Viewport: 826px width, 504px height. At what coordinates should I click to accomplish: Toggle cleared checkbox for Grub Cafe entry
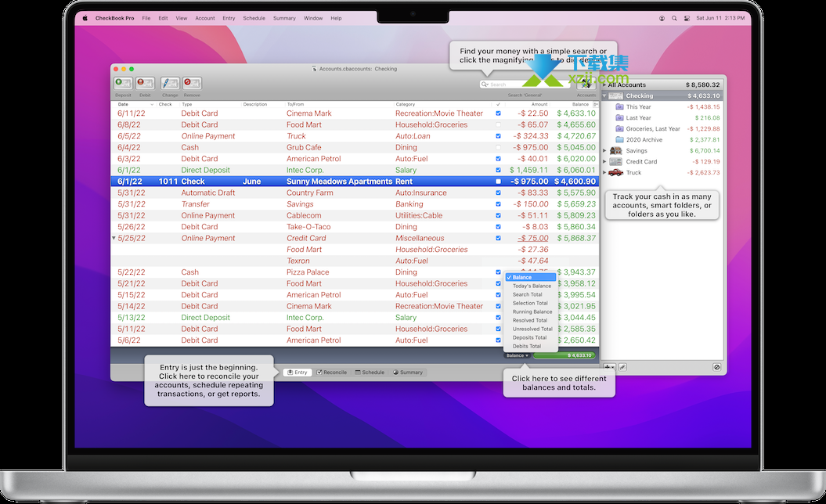click(498, 147)
